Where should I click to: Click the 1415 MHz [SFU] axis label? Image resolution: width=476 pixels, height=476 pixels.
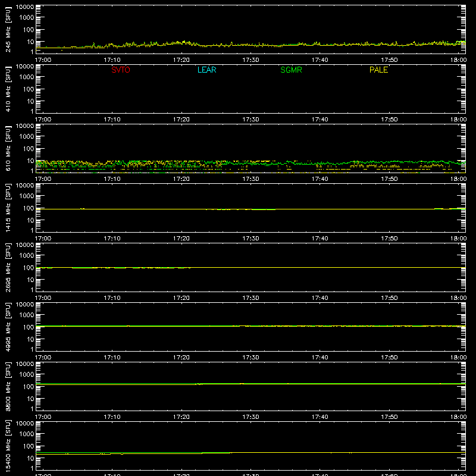point(8,208)
